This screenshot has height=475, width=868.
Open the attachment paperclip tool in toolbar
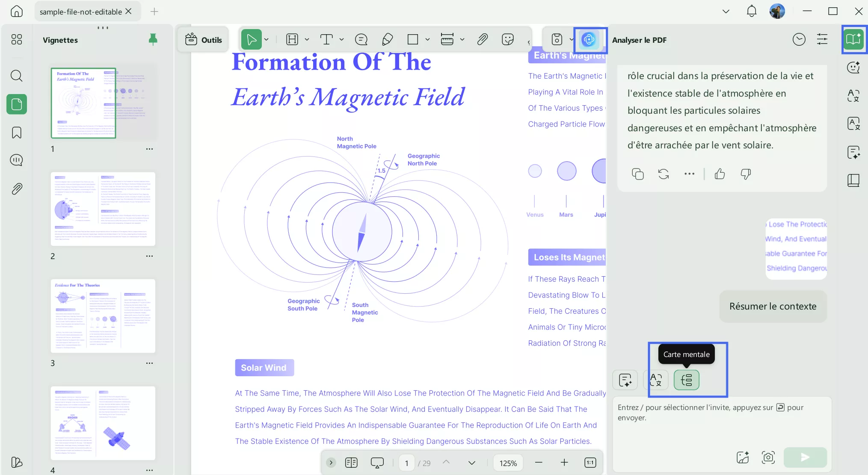coord(482,40)
